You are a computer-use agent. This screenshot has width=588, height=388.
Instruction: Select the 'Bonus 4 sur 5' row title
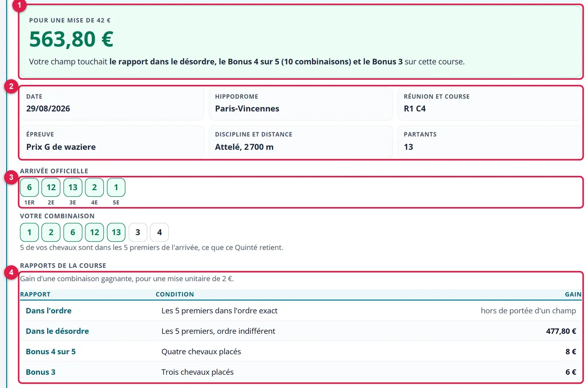pyautogui.click(x=51, y=352)
